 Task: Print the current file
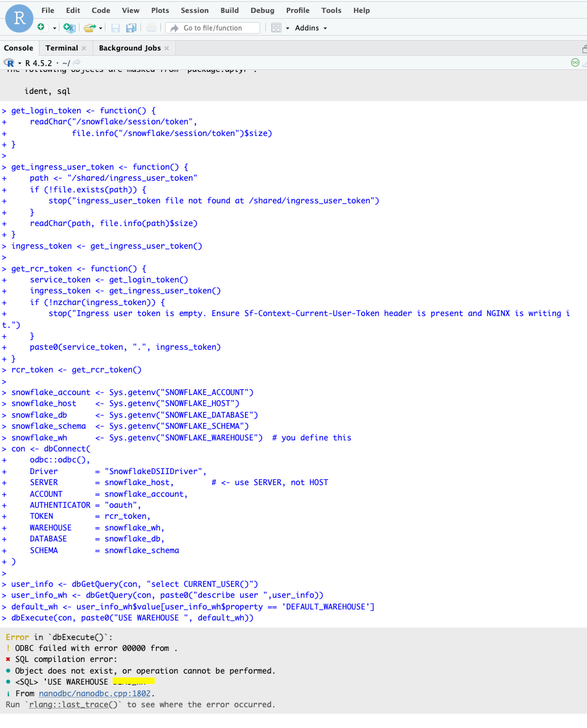[x=151, y=28]
